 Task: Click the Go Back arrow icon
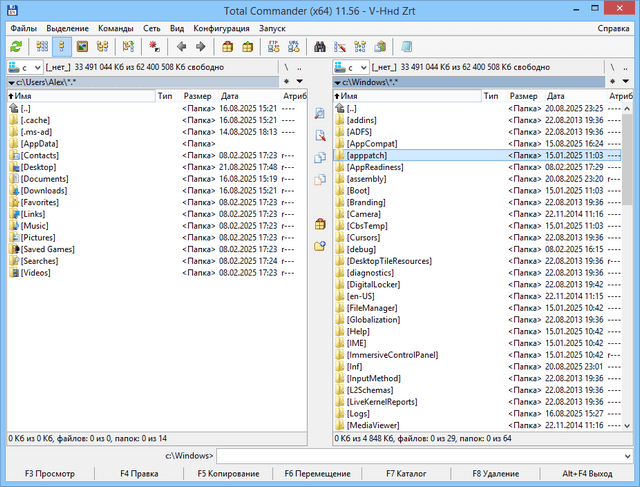[181, 46]
